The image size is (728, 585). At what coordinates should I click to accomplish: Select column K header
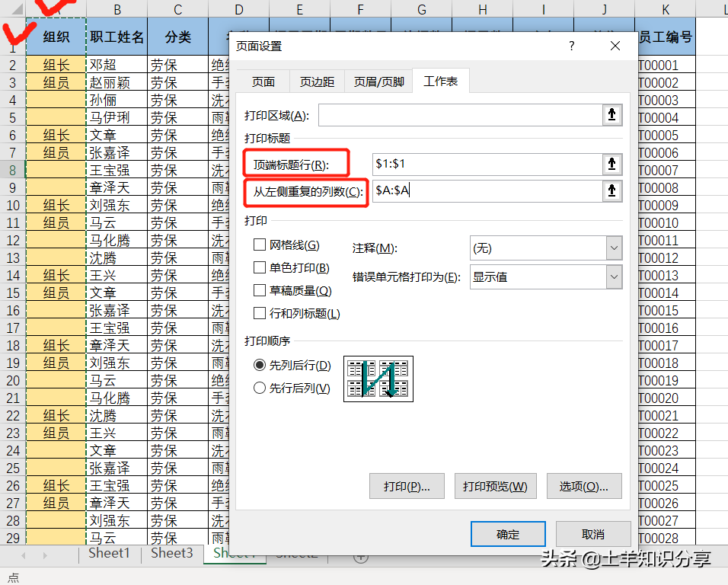(666, 9)
